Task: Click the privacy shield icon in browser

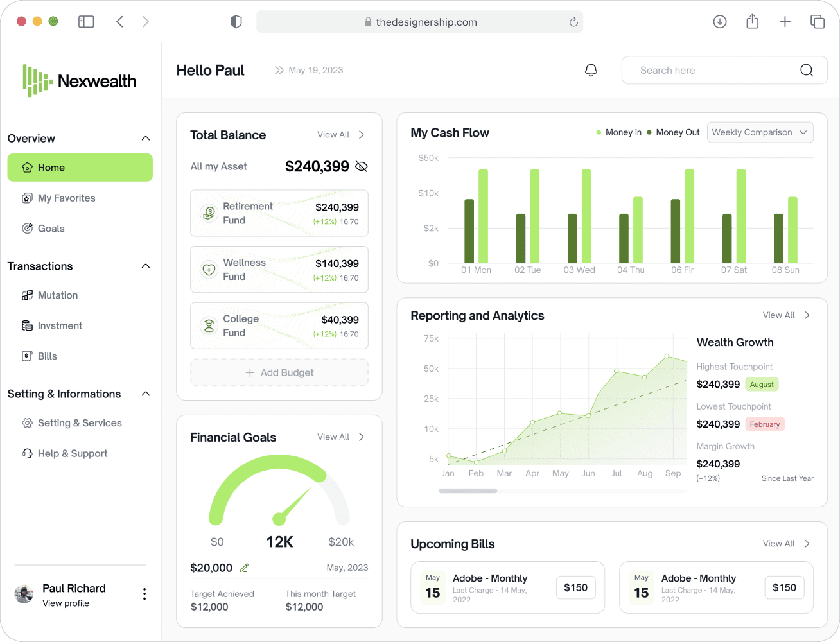Action: [236, 22]
